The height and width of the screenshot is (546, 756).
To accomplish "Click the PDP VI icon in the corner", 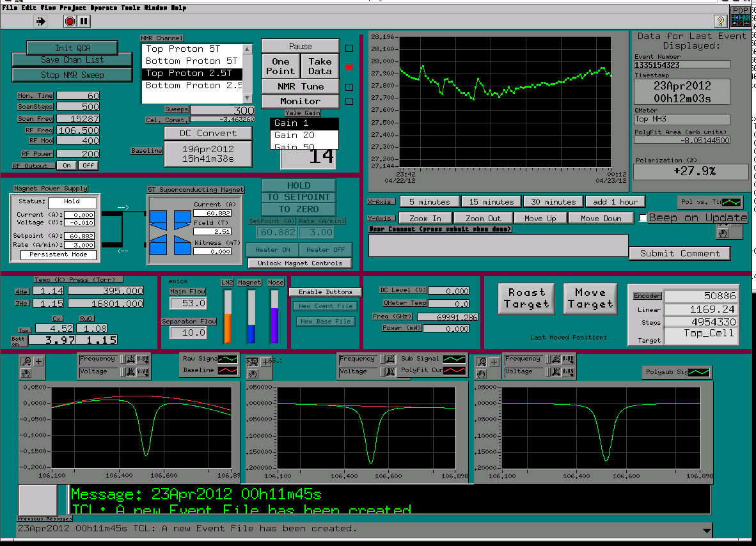I will [x=740, y=16].
